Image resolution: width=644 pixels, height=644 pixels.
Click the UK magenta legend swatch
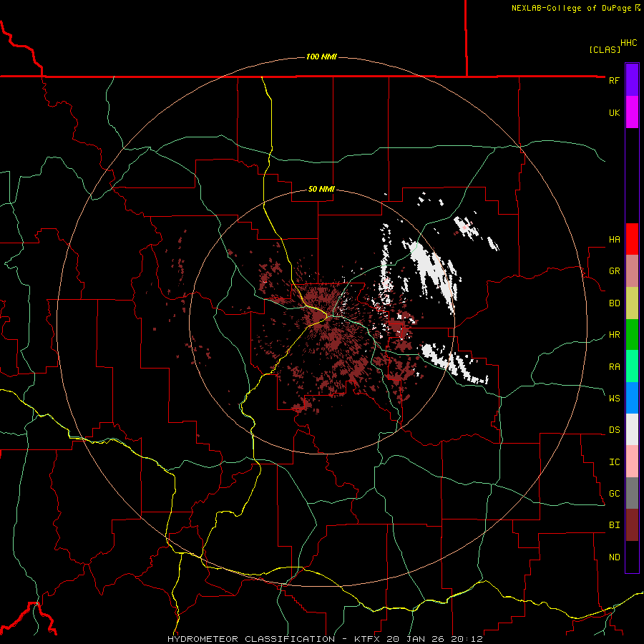[x=632, y=112]
